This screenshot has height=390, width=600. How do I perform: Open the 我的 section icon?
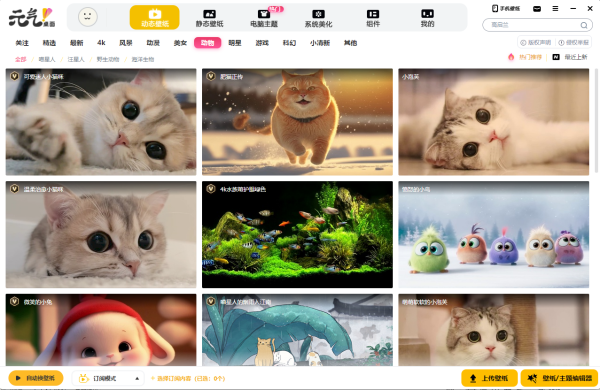click(427, 14)
